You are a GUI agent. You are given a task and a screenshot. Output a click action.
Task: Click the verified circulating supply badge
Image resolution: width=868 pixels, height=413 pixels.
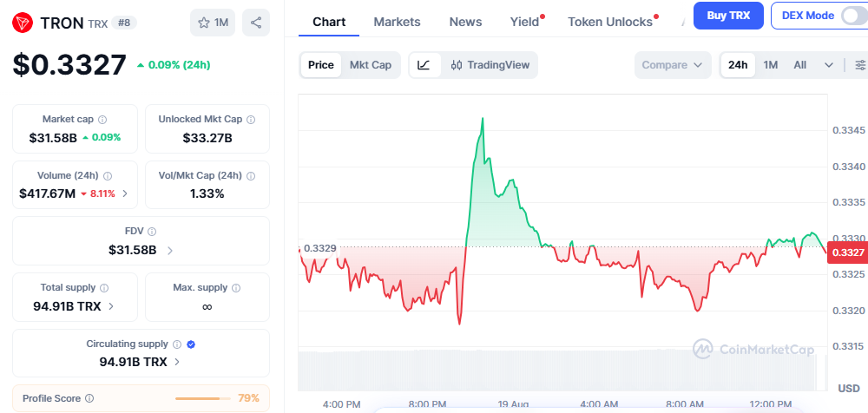pyautogui.click(x=191, y=344)
